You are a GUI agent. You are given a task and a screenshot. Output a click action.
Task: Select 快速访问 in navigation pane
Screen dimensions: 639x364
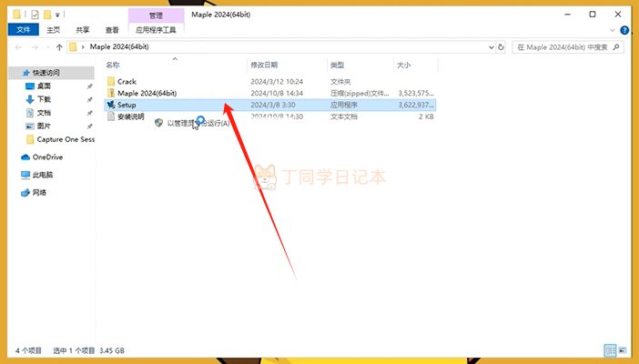(x=46, y=73)
